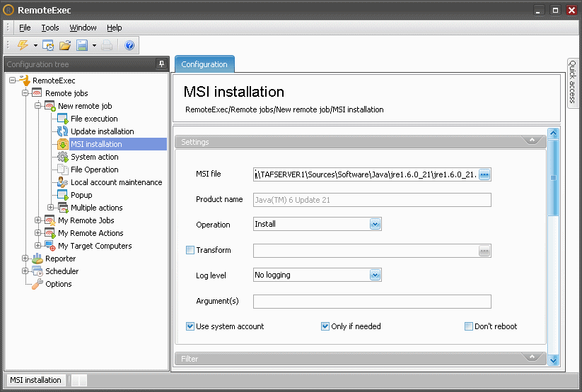Open the Tools menu
This screenshot has width=582, height=392.
coord(50,28)
